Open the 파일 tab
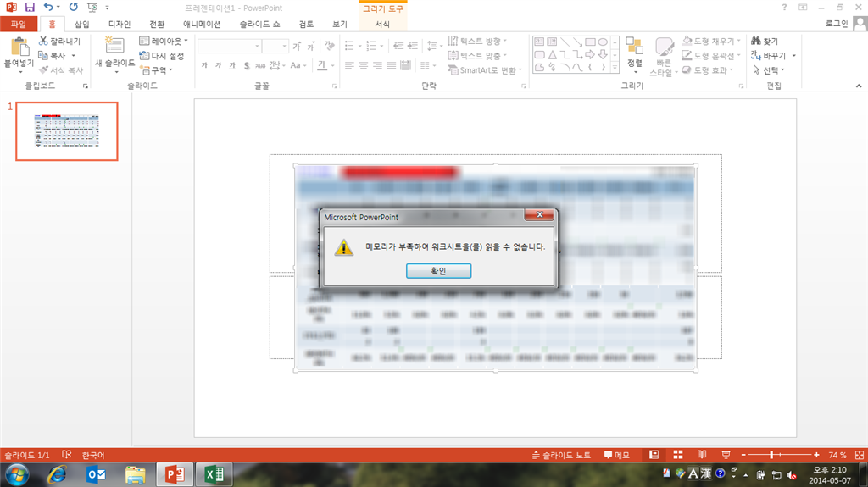 tap(19, 25)
